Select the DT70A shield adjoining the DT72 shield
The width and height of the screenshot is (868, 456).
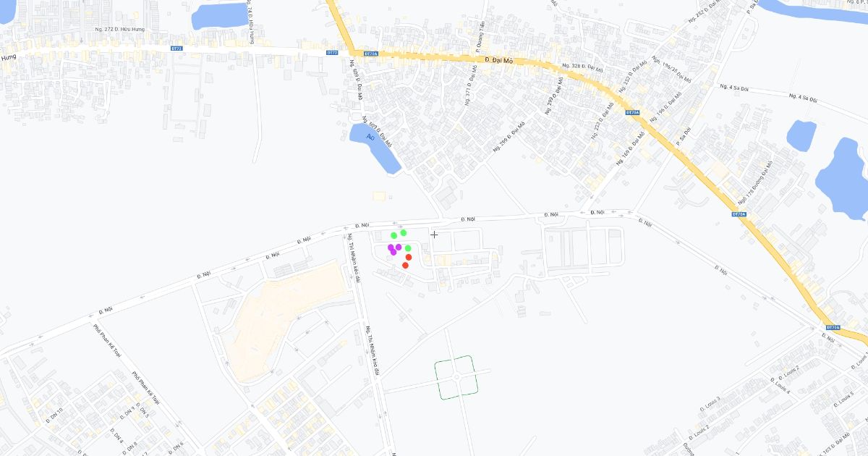click(x=371, y=53)
